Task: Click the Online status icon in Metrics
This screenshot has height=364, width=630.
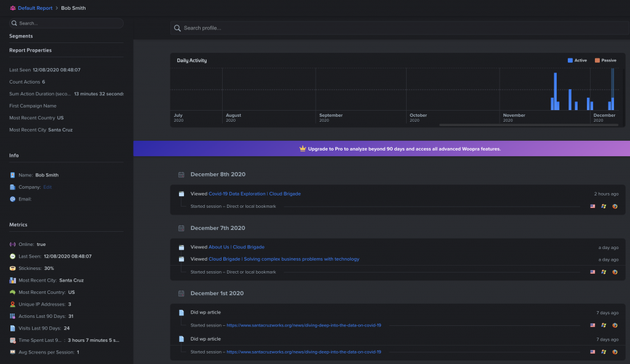Action: click(x=12, y=244)
